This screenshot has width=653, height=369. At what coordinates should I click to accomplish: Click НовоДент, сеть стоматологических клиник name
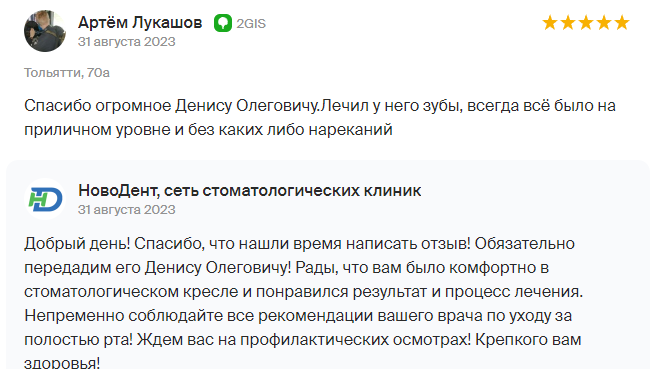[x=249, y=190]
